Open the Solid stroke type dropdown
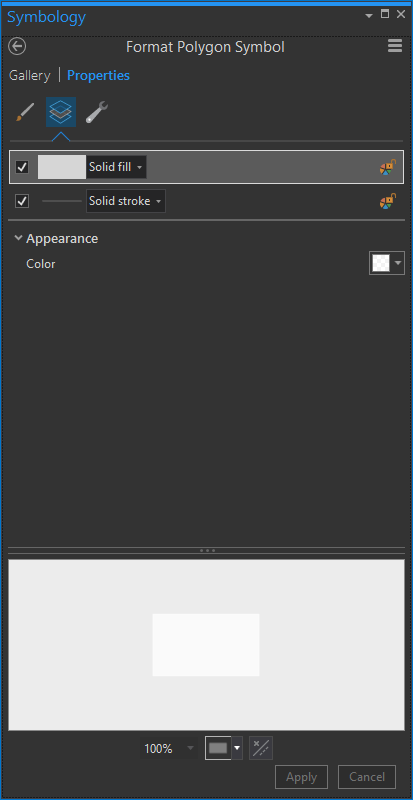Image resolution: width=413 pixels, height=800 pixels. [x=126, y=201]
